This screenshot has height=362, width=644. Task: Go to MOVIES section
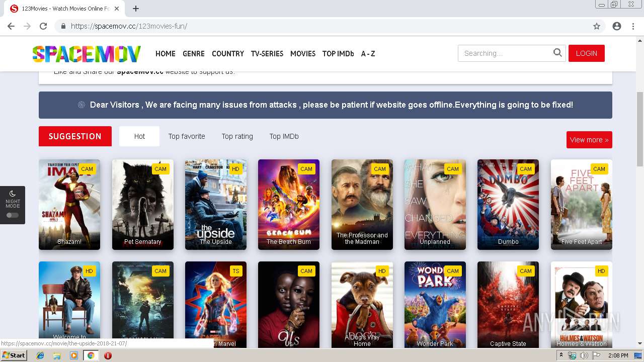(x=303, y=53)
